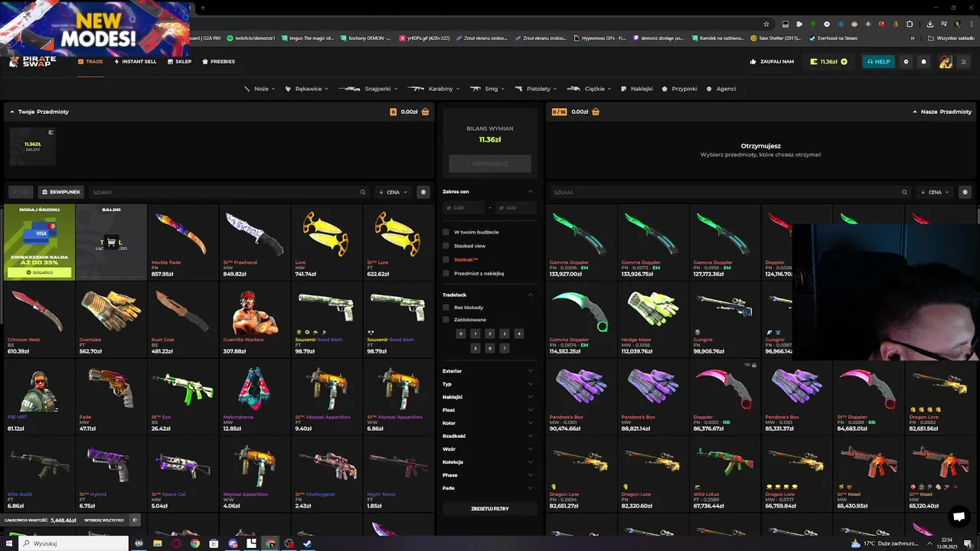
Task: Click the plus icon to add balance
Action: (844, 62)
